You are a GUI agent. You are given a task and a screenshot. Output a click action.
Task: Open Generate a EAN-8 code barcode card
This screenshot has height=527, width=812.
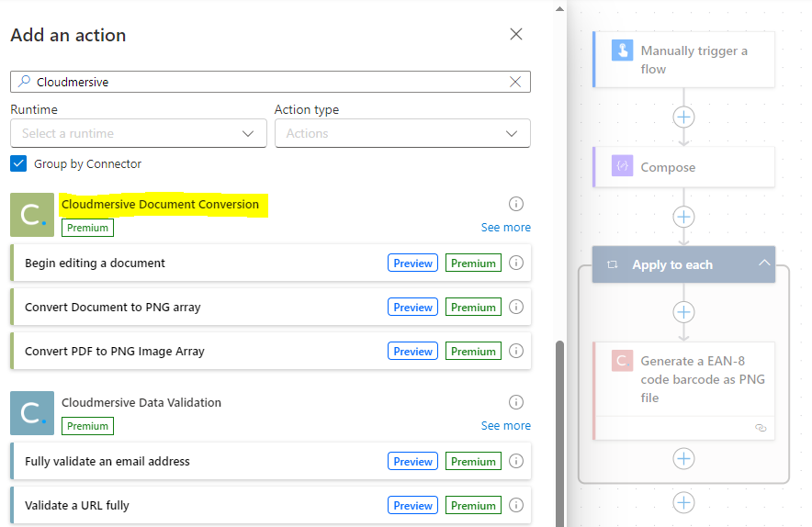coord(683,391)
